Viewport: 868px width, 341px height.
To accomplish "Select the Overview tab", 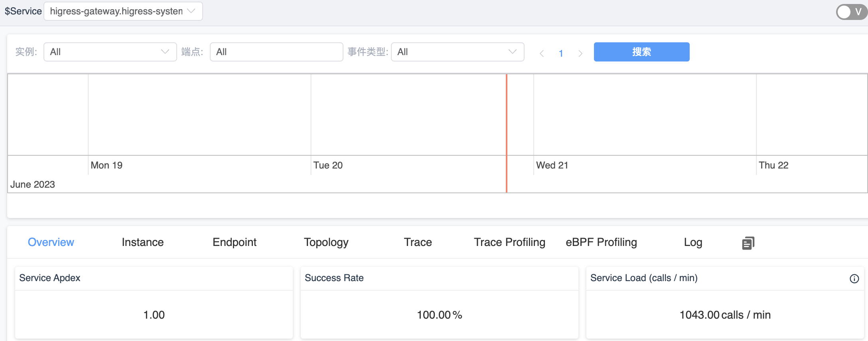I will point(51,242).
